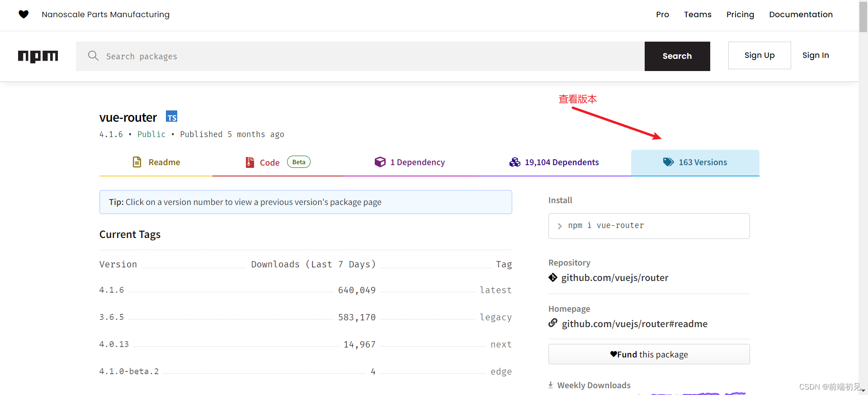
Task: Open version 3.6.5 legacy link
Action: pyautogui.click(x=112, y=317)
